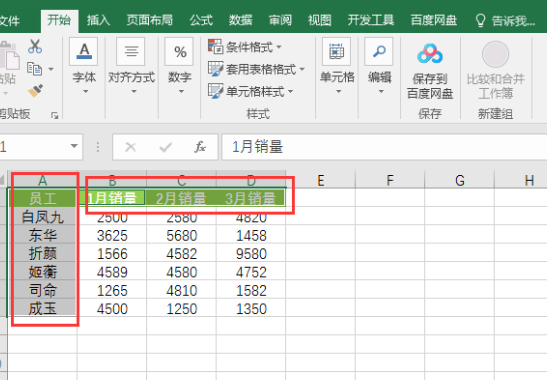Click the fx insert function icon
Image resolution: width=547 pixels, height=380 pixels.
point(200,147)
